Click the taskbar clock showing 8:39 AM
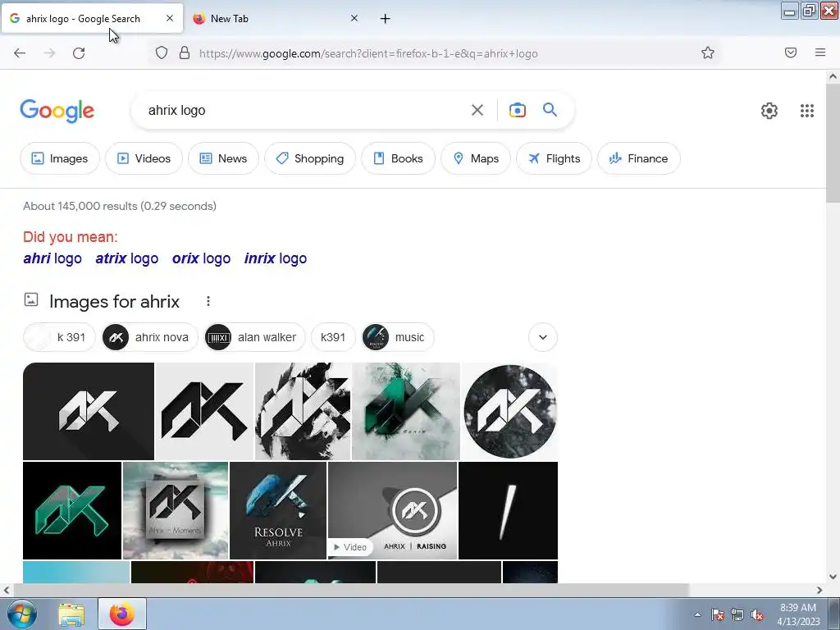This screenshot has height=630, width=840. pos(797,614)
